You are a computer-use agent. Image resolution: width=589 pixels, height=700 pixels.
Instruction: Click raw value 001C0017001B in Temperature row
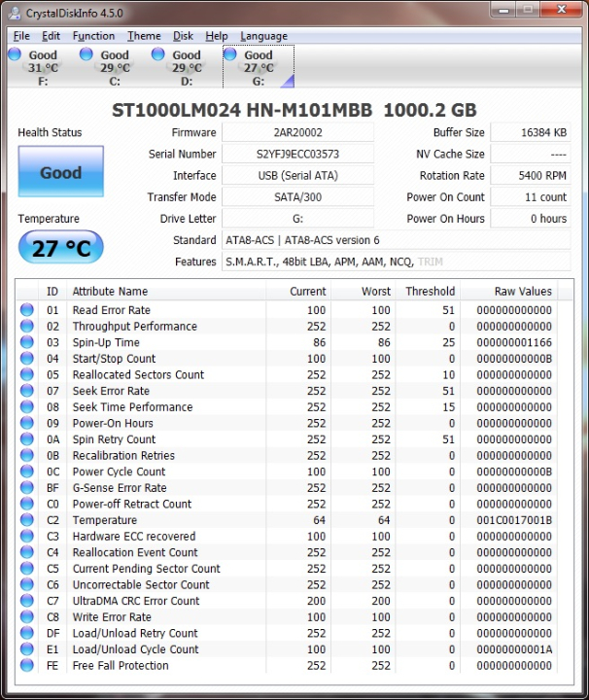[514, 520]
